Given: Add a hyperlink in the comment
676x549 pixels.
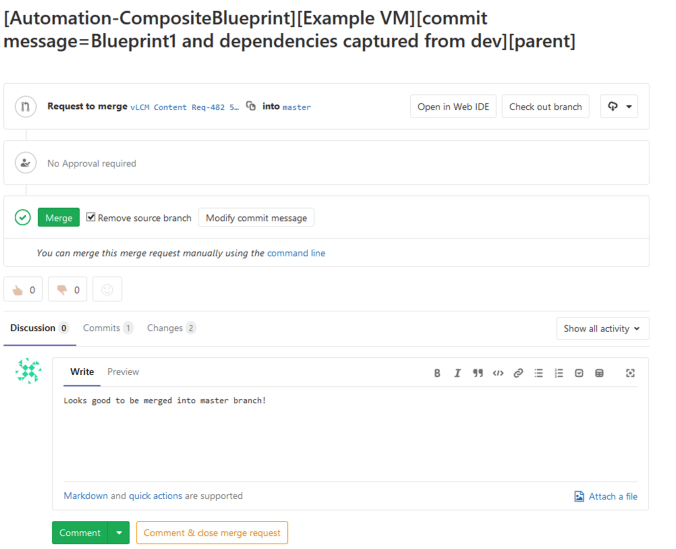Looking at the screenshot, I should [518, 373].
